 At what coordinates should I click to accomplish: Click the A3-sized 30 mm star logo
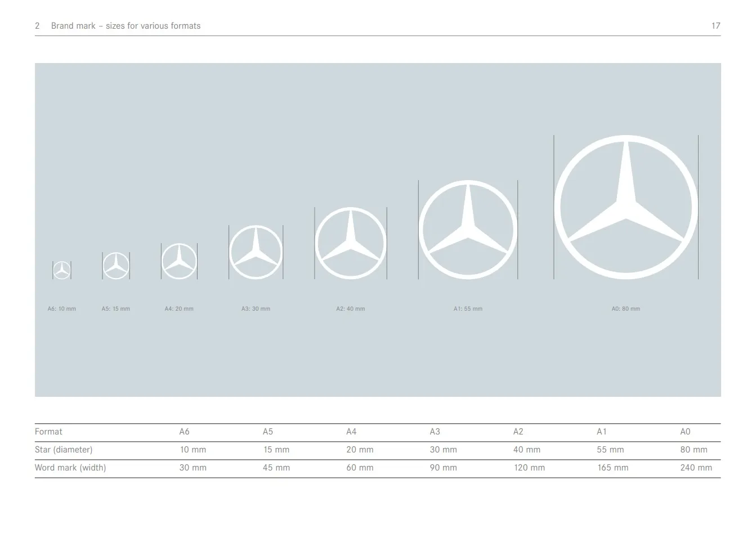click(x=256, y=252)
